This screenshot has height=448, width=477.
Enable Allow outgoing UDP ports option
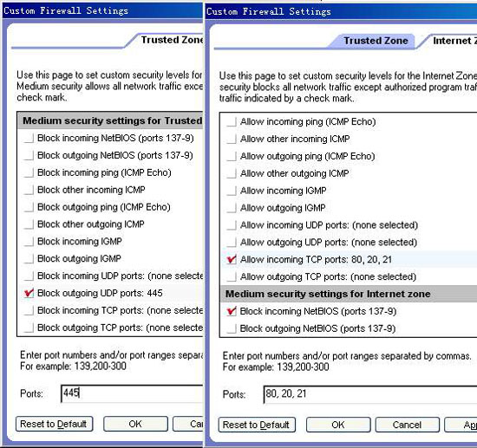coord(232,243)
